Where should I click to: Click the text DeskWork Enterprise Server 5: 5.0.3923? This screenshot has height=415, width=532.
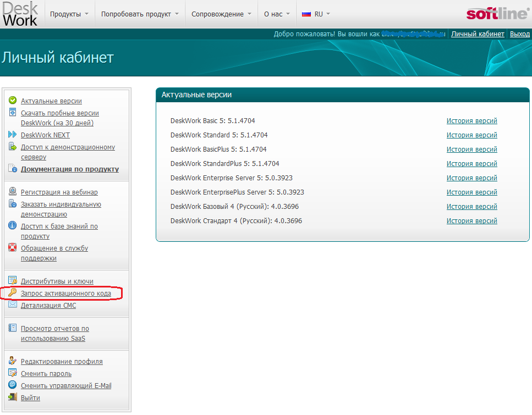pos(232,178)
